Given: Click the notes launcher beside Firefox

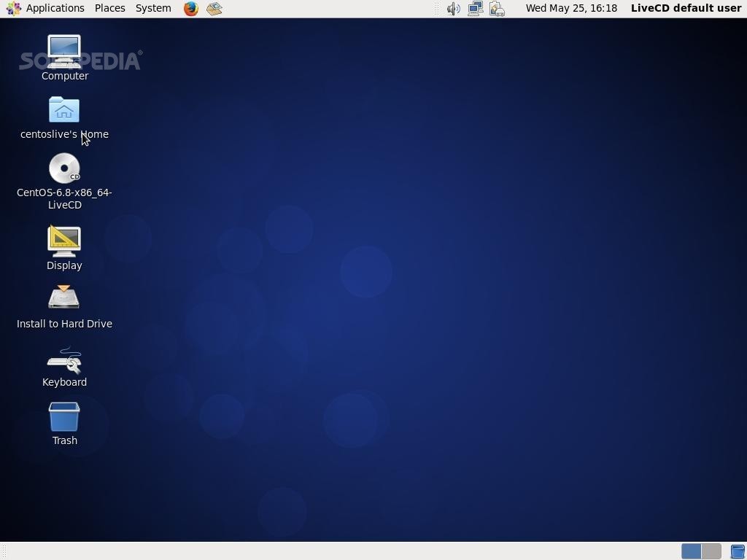Looking at the screenshot, I should [x=213, y=8].
